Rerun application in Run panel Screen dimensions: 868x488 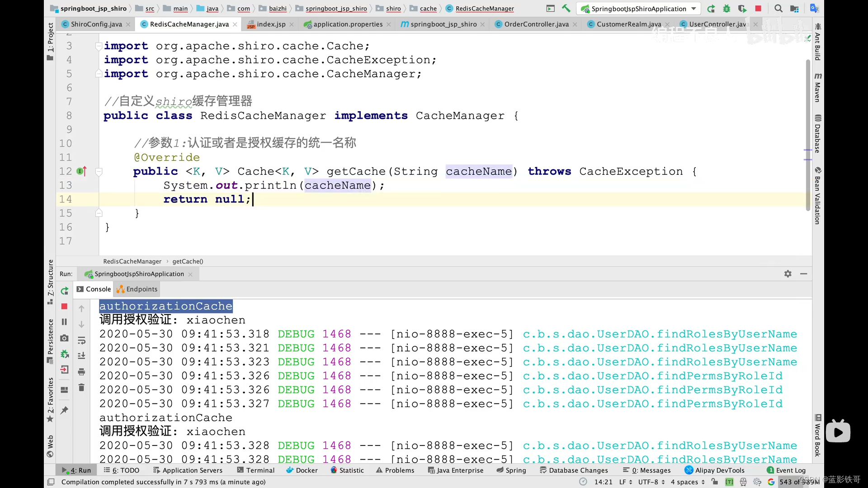[x=65, y=291]
